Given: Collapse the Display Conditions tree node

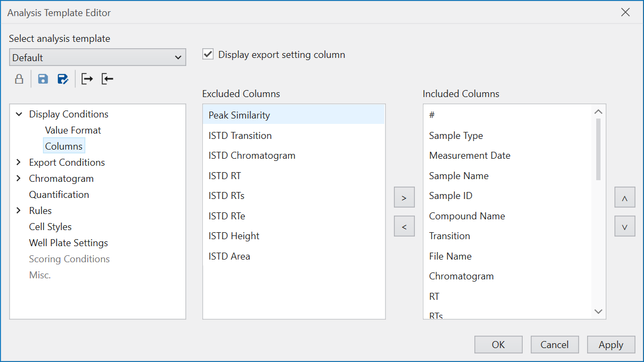Looking at the screenshot, I should (x=19, y=114).
